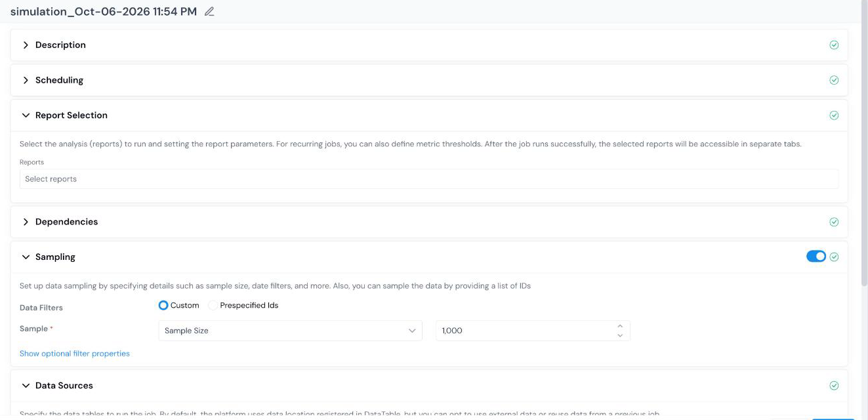Collapse the Report Selection section
This screenshot has width=868, height=420.
(26, 115)
